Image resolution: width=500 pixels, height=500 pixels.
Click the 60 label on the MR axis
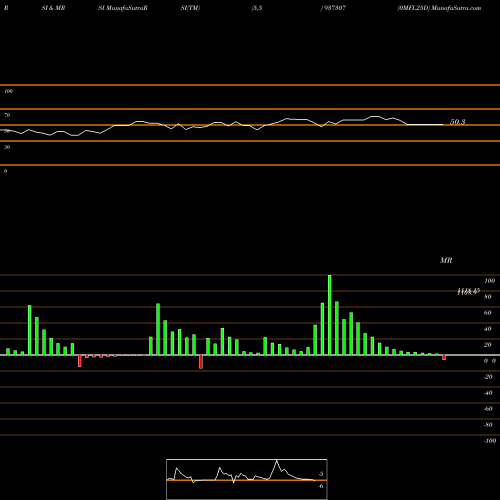pos(488,313)
